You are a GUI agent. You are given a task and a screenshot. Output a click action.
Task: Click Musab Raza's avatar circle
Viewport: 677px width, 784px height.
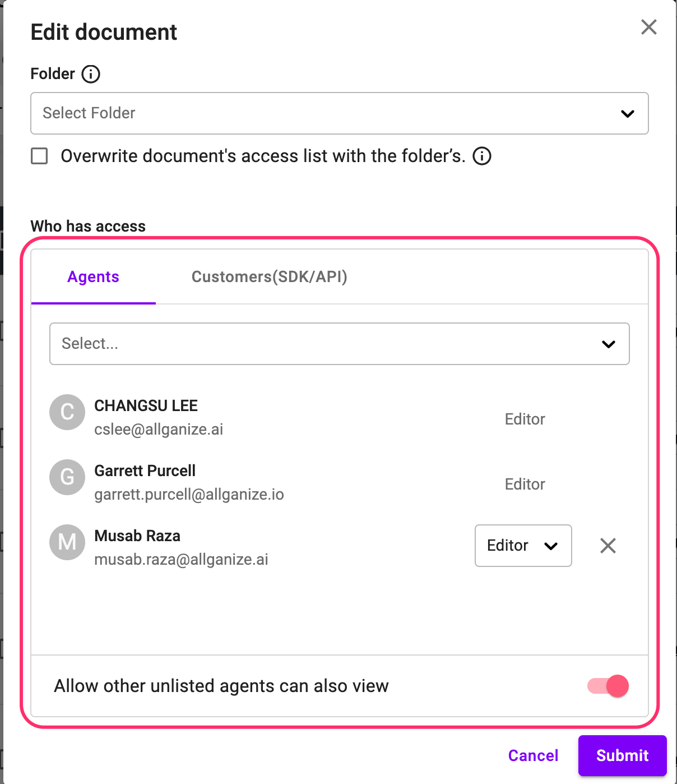coord(67,542)
